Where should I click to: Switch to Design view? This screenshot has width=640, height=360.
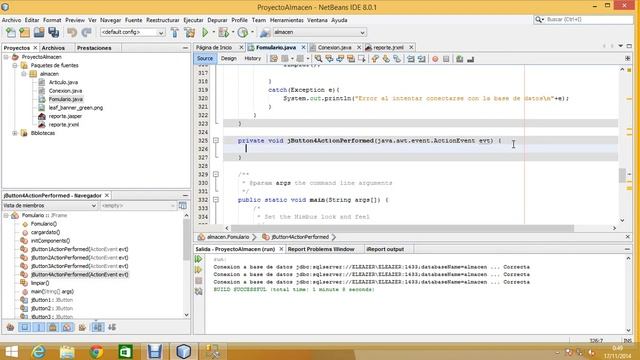[x=229, y=59]
